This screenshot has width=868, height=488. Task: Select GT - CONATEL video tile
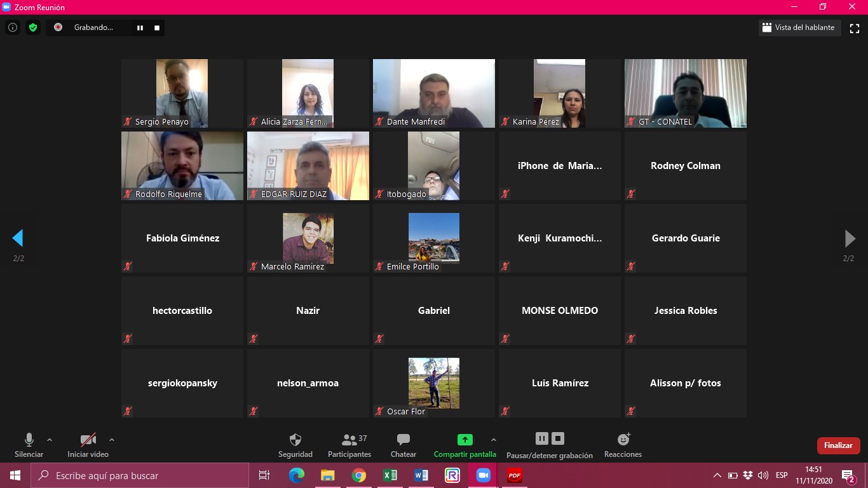click(x=686, y=93)
